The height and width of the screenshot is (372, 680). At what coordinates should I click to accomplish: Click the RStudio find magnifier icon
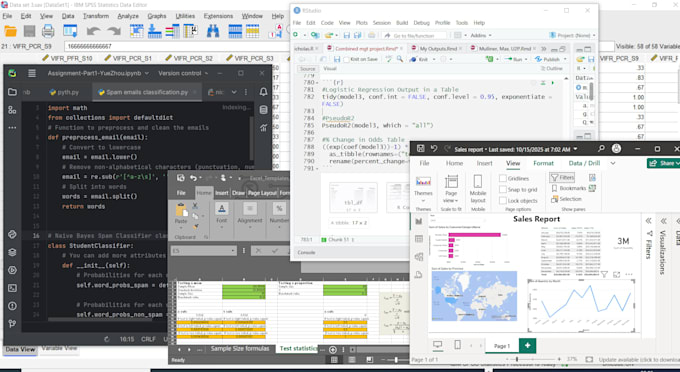399,59
